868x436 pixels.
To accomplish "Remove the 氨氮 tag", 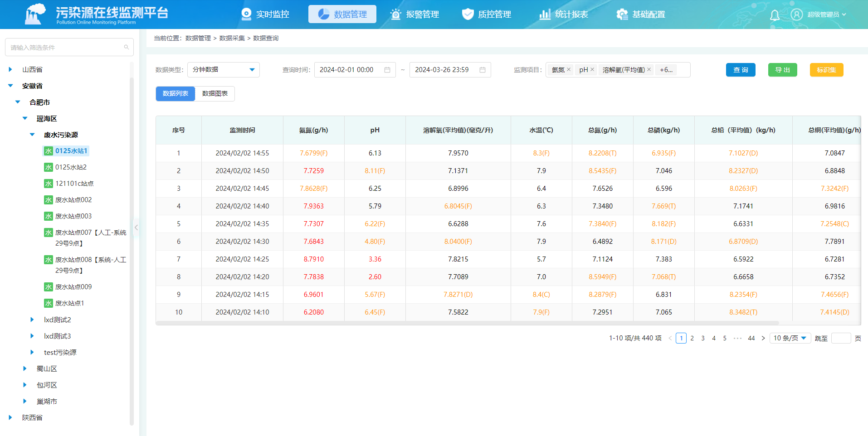I will coord(569,69).
